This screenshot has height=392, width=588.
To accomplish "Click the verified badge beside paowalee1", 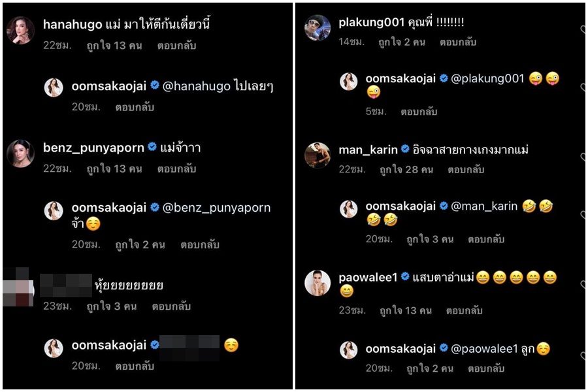I will [x=405, y=277].
